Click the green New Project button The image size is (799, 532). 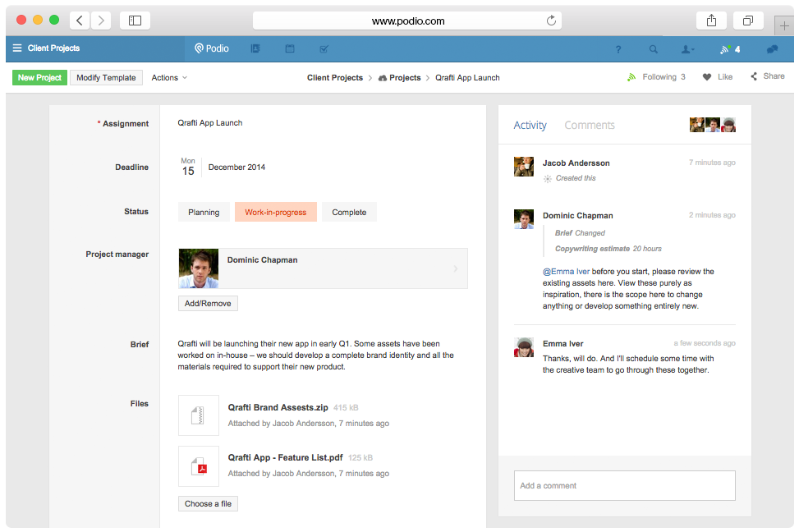pyautogui.click(x=39, y=77)
